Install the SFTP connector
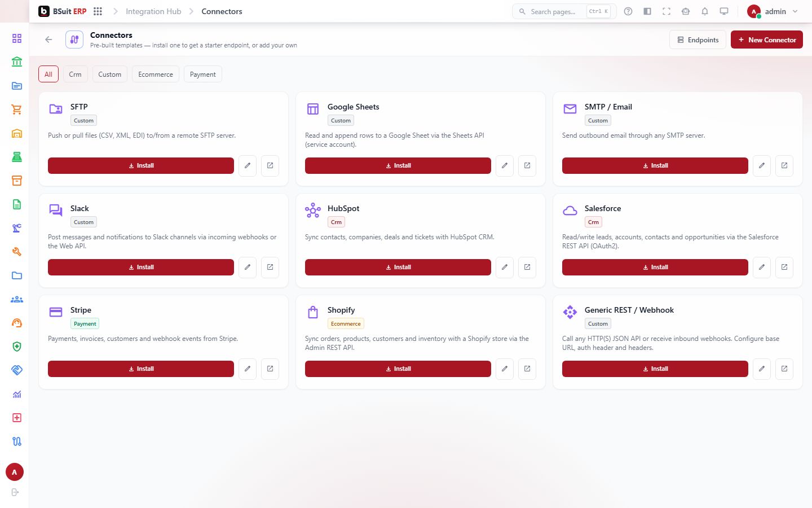Screen dimensions: 812x508 [141, 165]
